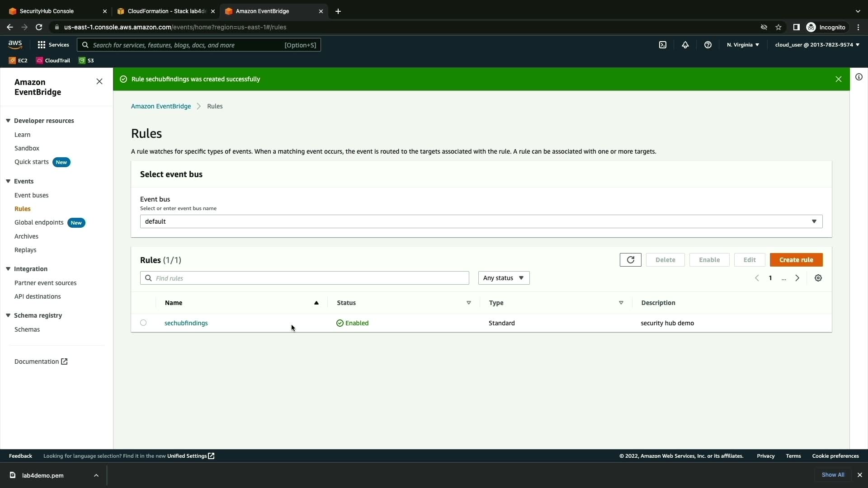Open the sechubfindings rule link
Viewport: 868px width, 488px height.
(186, 323)
